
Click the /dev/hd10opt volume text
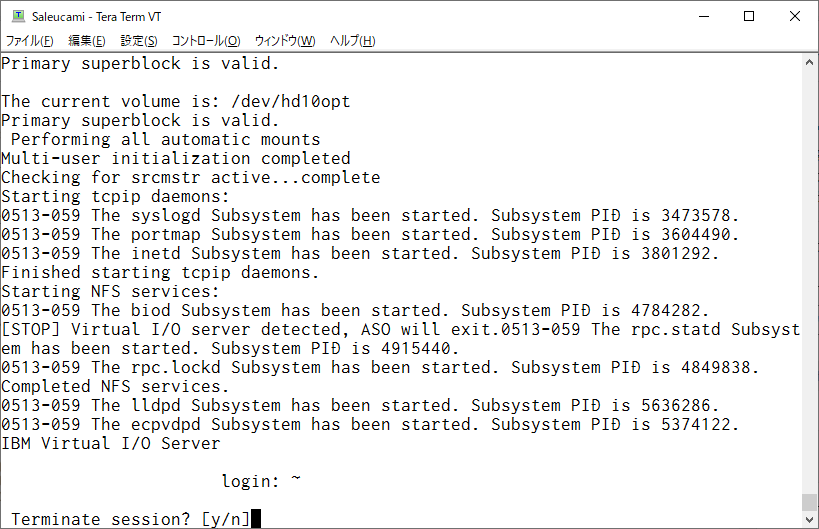(x=290, y=101)
